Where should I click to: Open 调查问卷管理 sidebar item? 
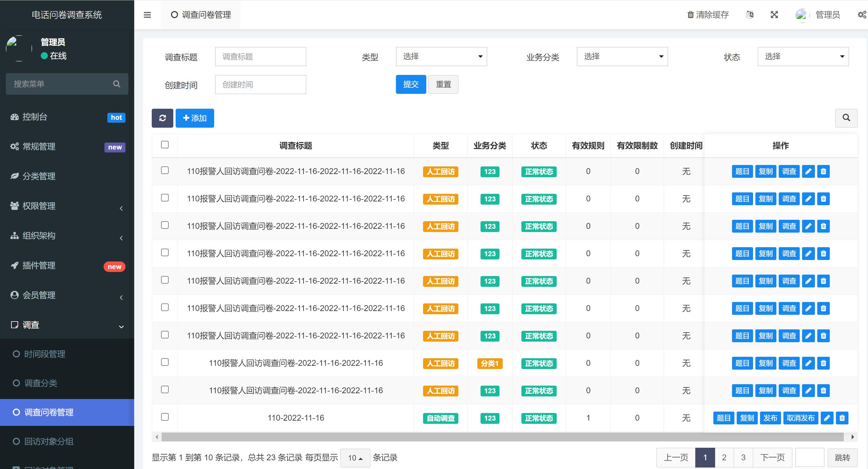67,412
